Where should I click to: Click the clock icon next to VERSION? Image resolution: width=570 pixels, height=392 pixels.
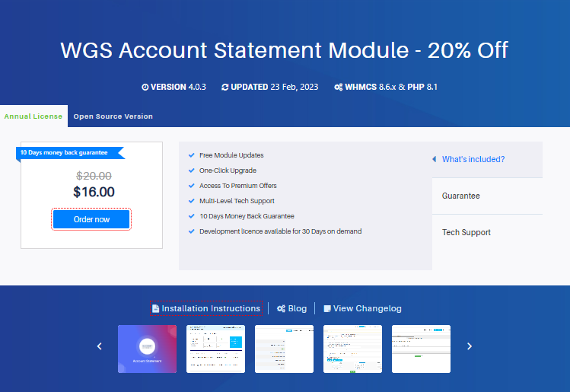[145, 87]
